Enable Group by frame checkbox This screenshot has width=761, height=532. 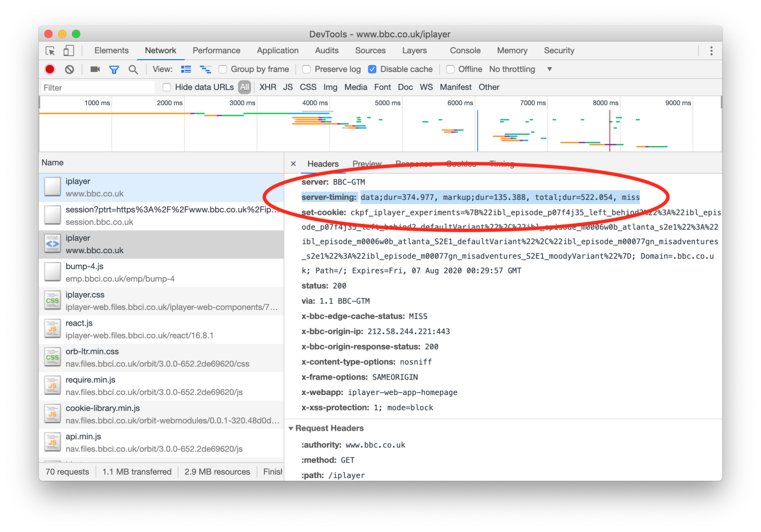click(223, 69)
